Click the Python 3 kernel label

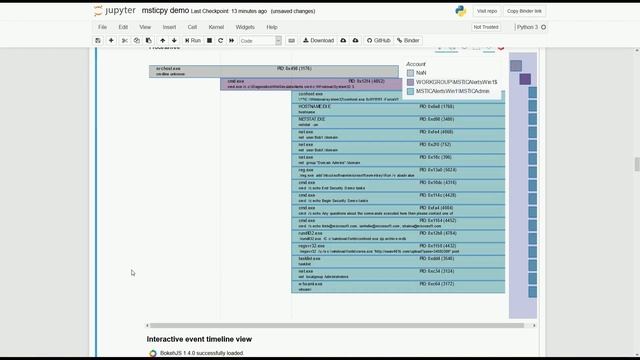coord(527,27)
